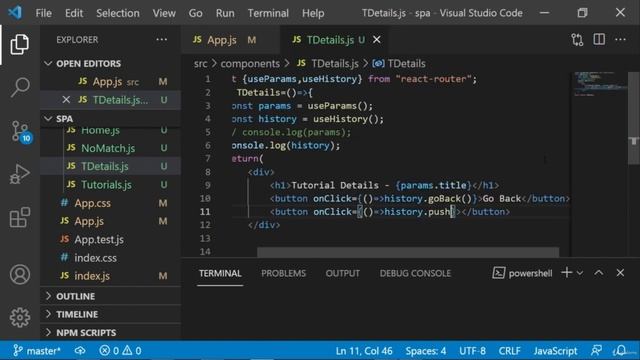Open the Go menu
Viewport: 640px width, 360px height.
click(196, 13)
